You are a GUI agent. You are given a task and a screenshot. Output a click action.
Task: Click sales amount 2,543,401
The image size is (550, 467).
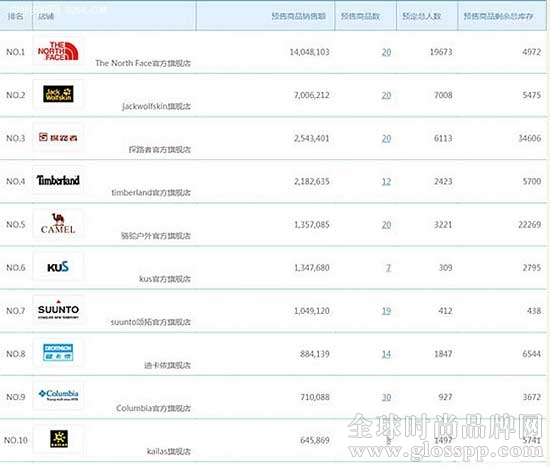click(311, 139)
